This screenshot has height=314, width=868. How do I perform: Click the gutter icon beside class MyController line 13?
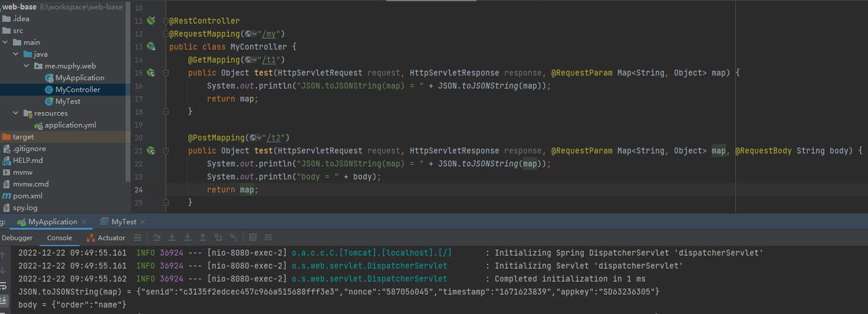click(x=151, y=47)
